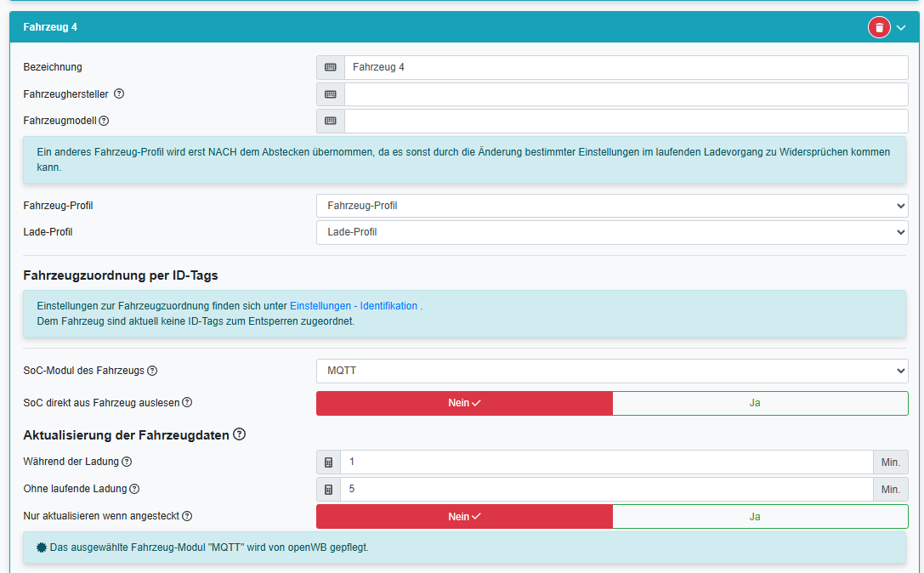Click the Lade-Profil label text
Screen dimensions: 924x573
tap(48, 232)
